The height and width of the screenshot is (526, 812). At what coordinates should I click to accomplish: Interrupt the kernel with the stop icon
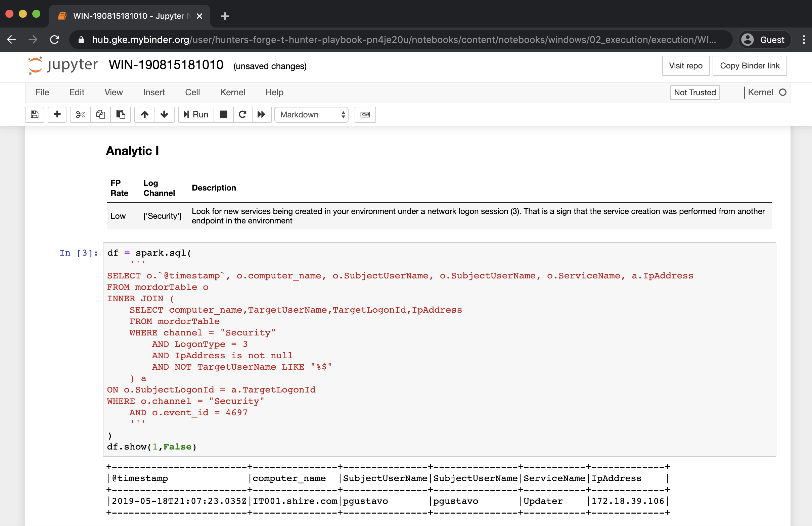pyautogui.click(x=223, y=114)
